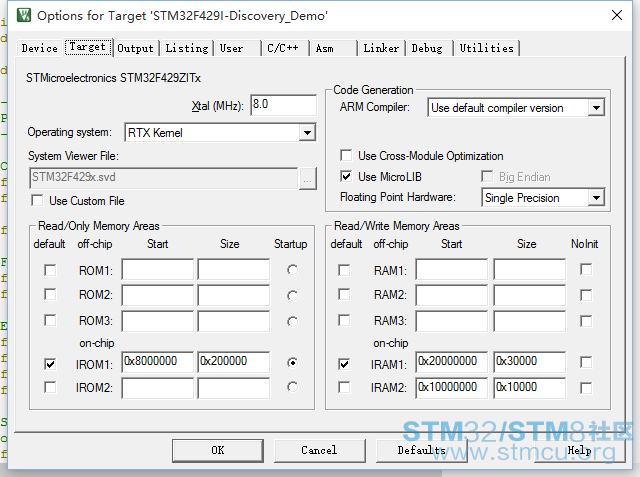Click the IROM1 Size field 0x200000

pyautogui.click(x=234, y=362)
